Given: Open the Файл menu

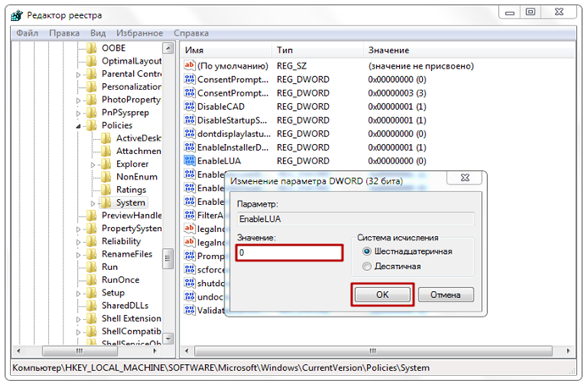Looking at the screenshot, I should pyautogui.click(x=26, y=33).
